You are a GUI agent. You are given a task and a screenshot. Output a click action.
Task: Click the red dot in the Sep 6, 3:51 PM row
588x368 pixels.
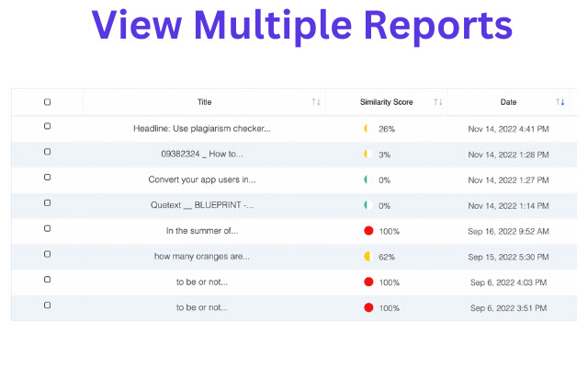368,307
